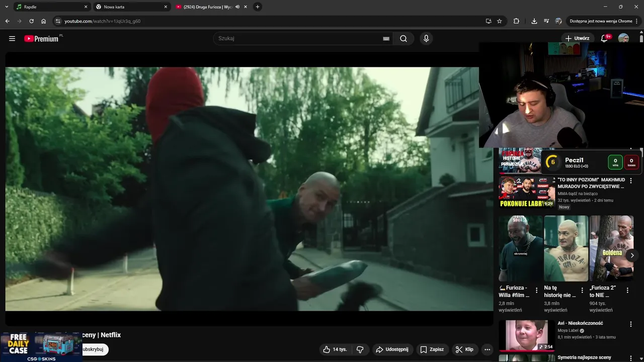Show next shorts with the arrow
This screenshot has height=362, width=644.
632,255
